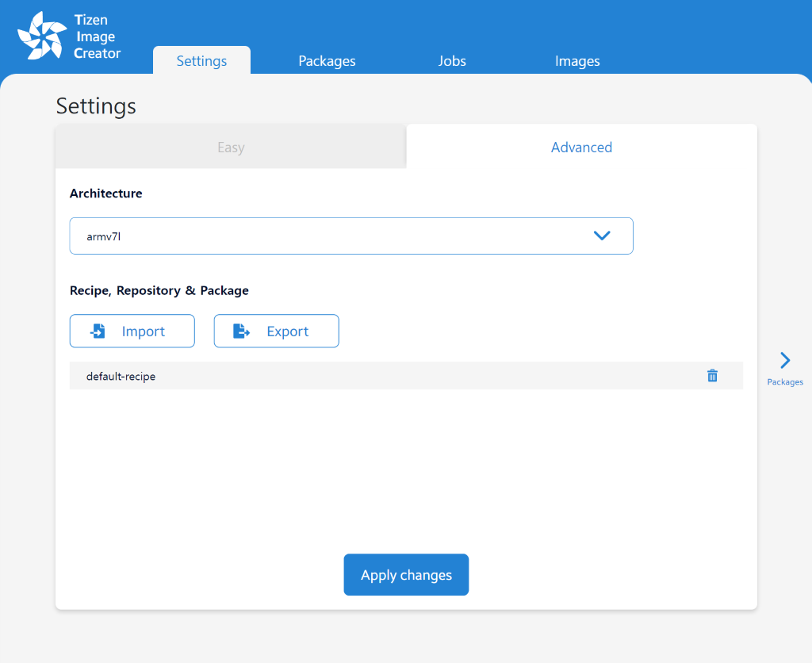Switch to the Easy settings mode

[231, 148]
